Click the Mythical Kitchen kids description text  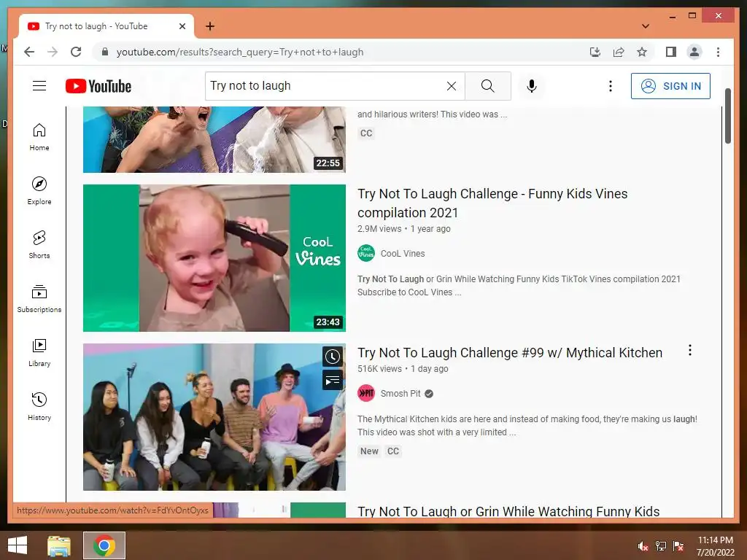(x=527, y=425)
